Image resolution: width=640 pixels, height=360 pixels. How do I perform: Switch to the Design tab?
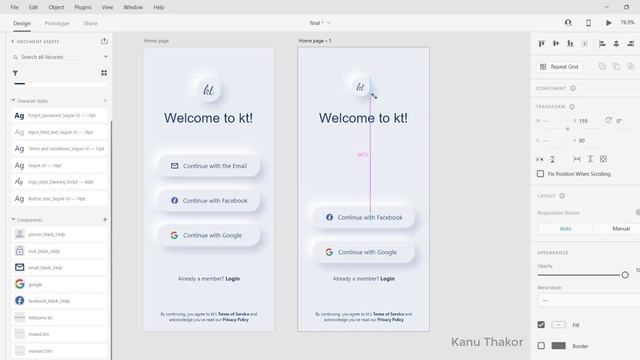22,24
